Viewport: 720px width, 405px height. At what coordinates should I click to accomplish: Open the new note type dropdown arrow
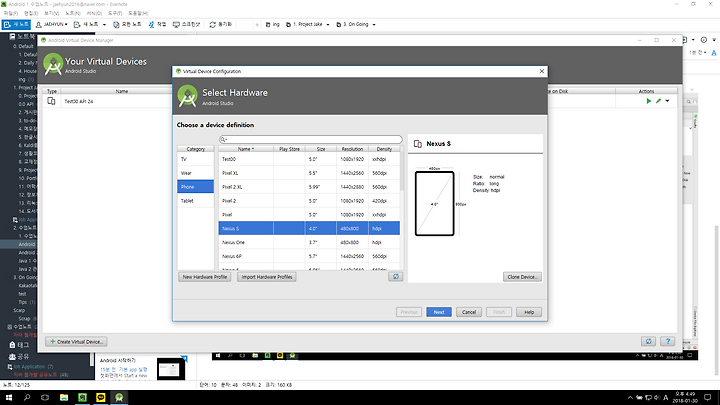coord(104,24)
